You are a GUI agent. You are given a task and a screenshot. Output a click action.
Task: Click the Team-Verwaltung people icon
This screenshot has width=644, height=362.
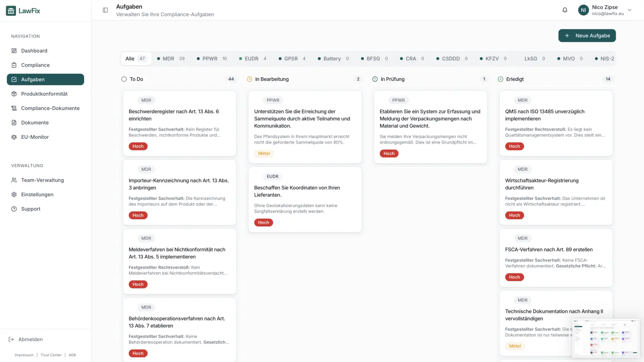pos(14,180)
